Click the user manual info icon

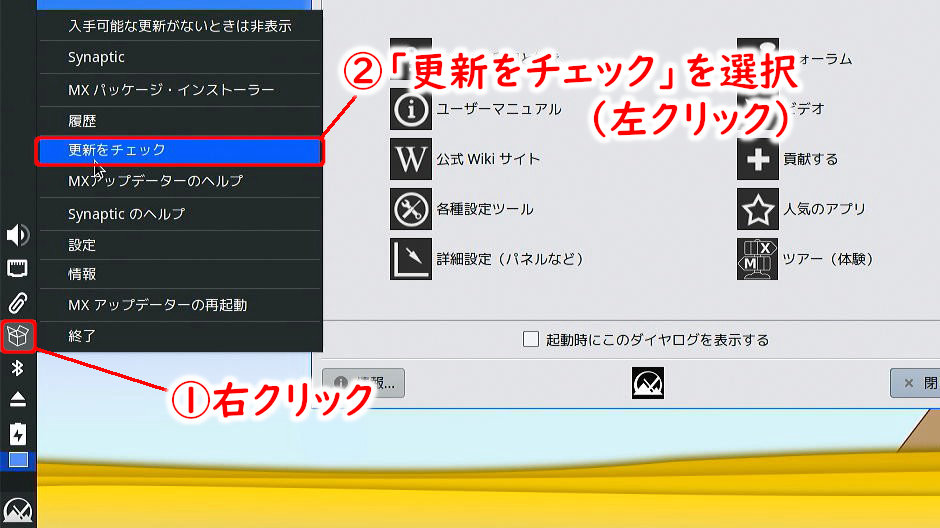point(411,109)
